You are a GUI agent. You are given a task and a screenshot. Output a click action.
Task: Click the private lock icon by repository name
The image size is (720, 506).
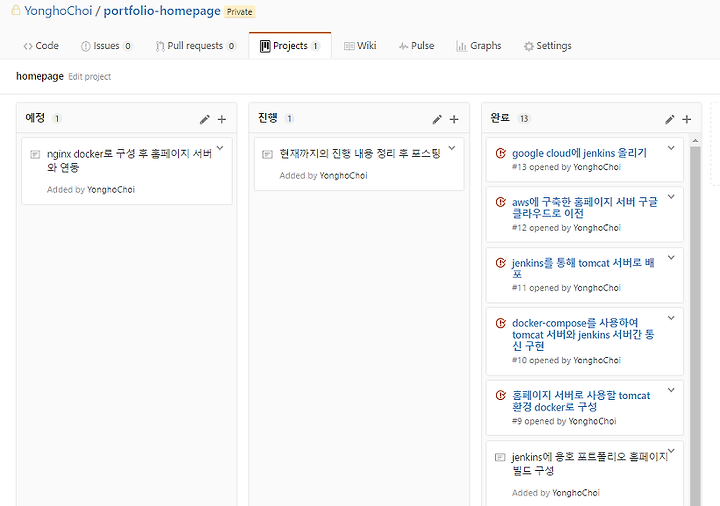pos(16,10)
